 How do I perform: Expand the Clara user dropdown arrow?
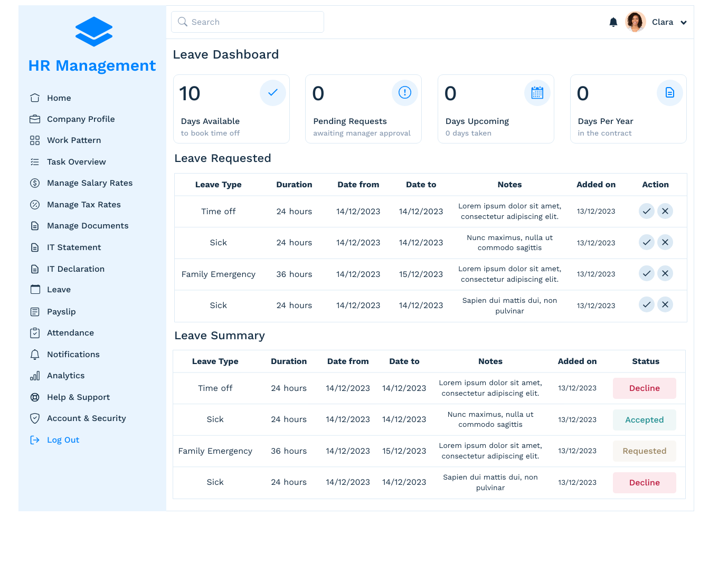coord(683,23)
